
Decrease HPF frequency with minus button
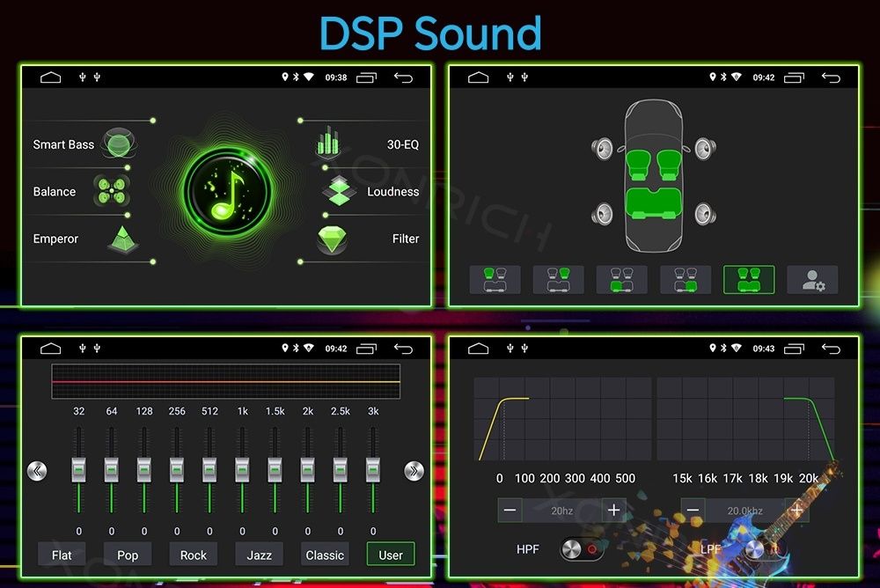pyautogui.click(x=510, y=510)
